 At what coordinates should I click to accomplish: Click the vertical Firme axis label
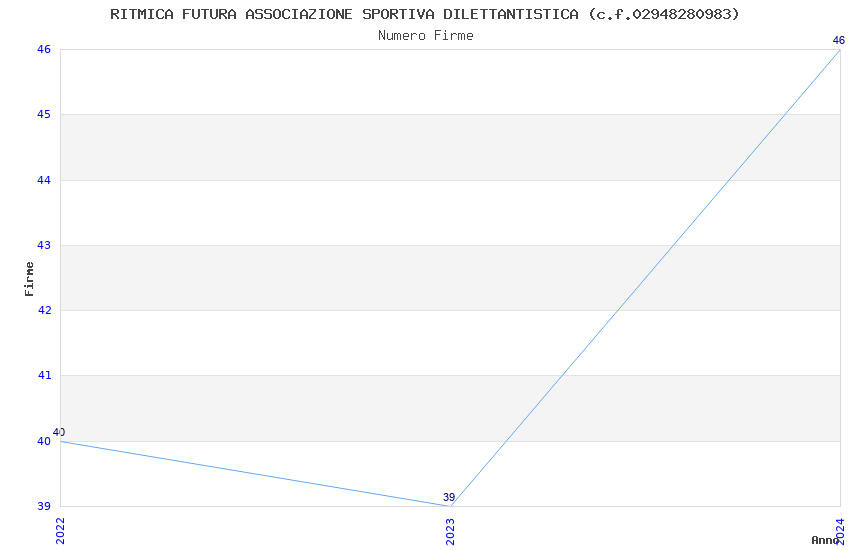coord(29,278)
